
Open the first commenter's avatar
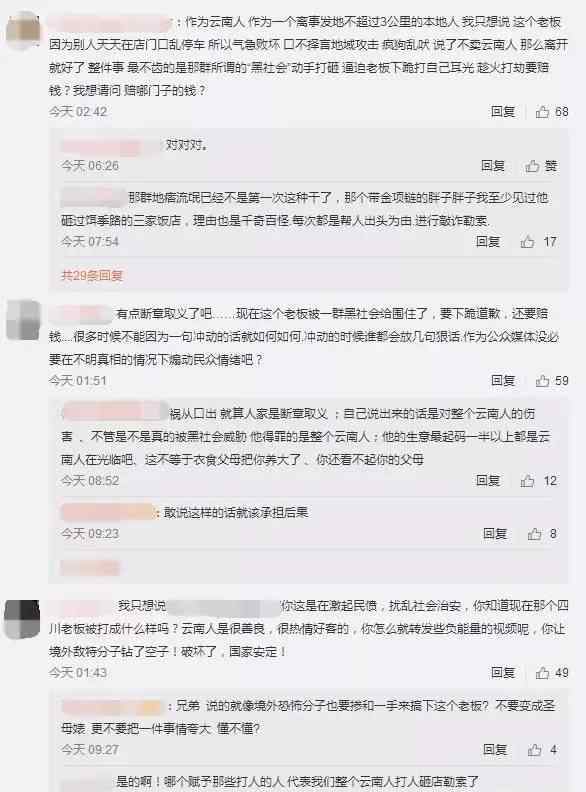click(x=23, y=30)
